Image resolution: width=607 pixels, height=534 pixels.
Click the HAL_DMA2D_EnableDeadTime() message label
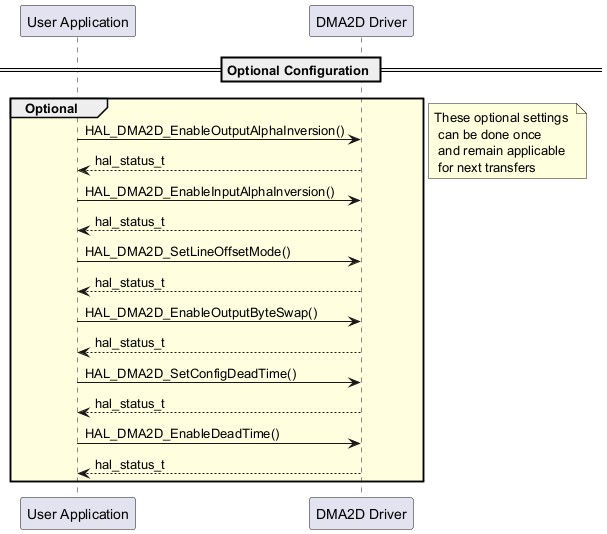182,433
